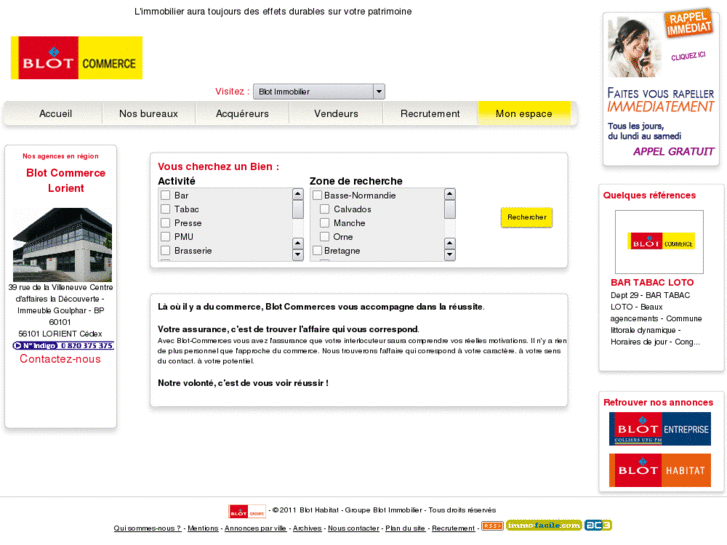Open the Blot Habitat banner
The image size is (727, 545).
click(x=660, y=470)
